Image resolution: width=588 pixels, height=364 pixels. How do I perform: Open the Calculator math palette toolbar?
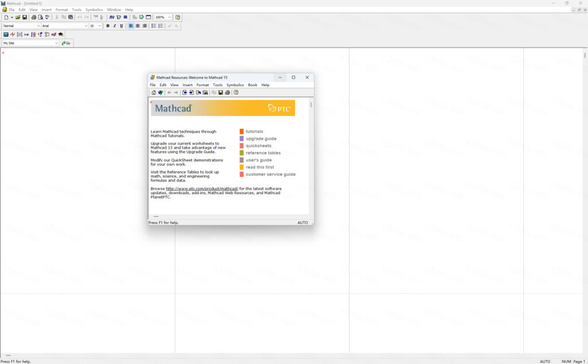(x=6, y=34)
